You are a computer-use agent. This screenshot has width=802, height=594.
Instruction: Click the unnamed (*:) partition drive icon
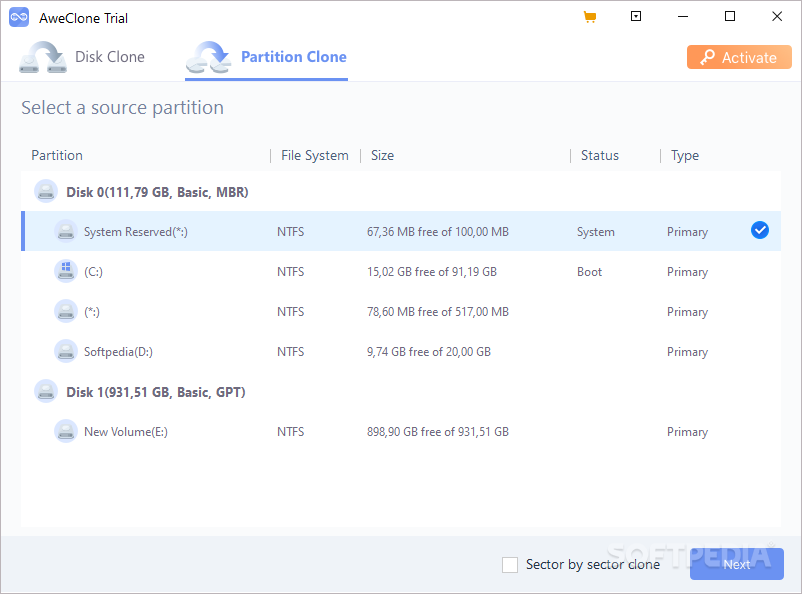click(65, 311)
